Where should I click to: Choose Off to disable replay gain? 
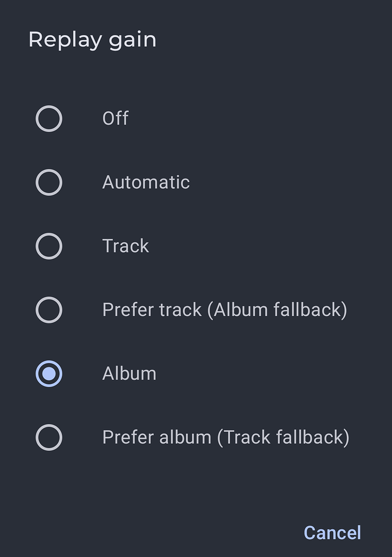(x=48, y=118)
